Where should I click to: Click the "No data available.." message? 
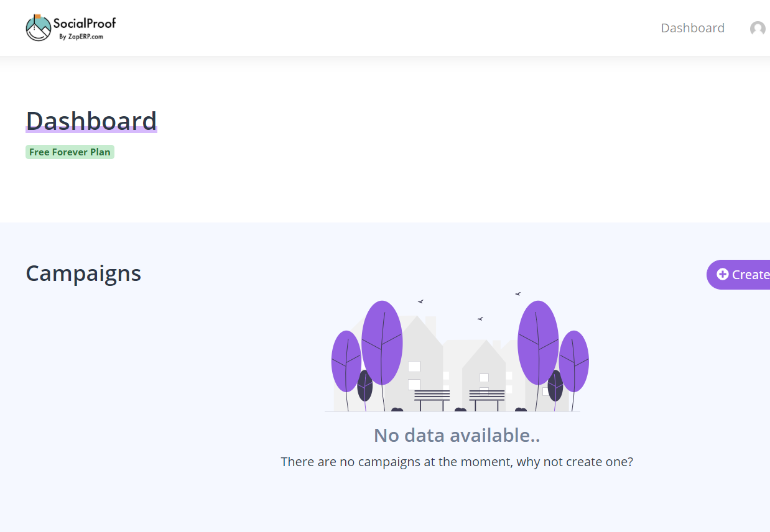tap(457, 435)
